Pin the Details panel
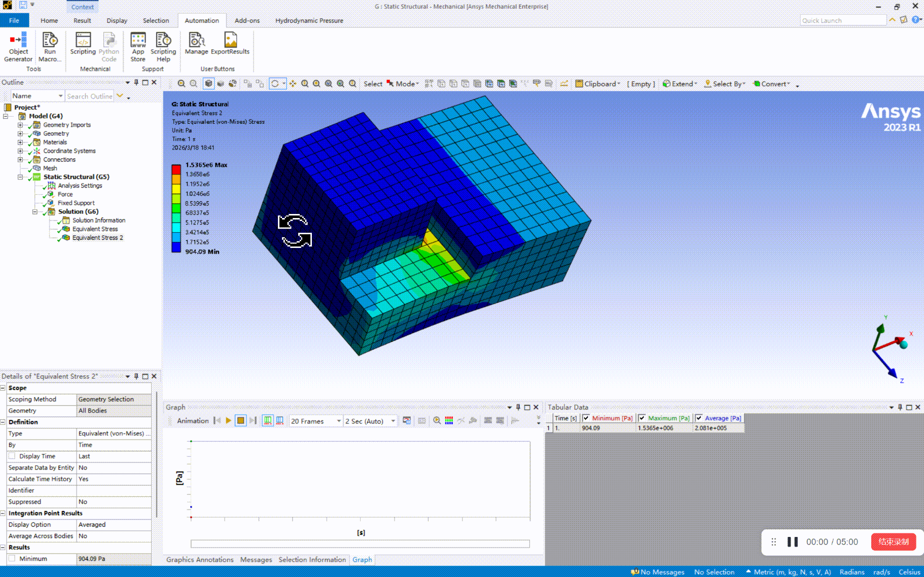Viewport: 924px width, 577px height. 136,376
